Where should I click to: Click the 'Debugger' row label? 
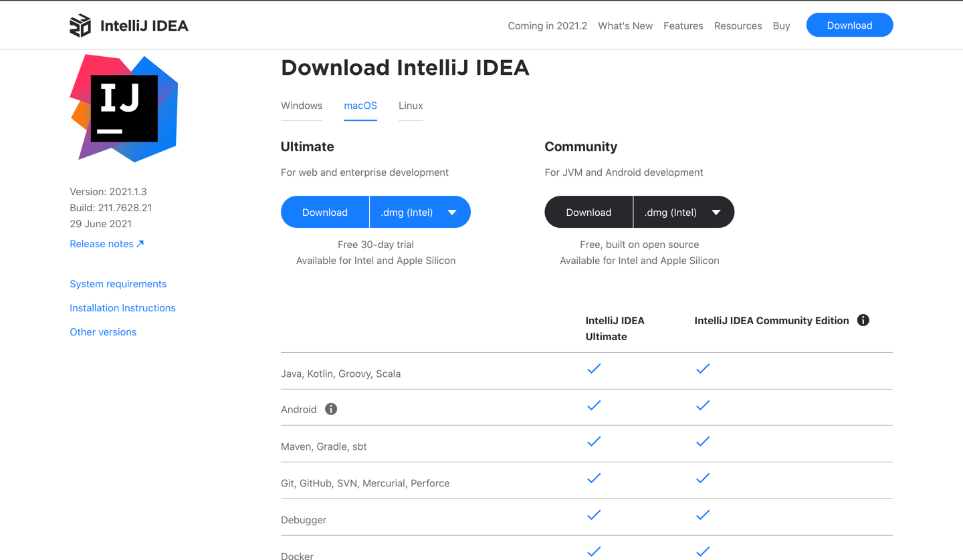[304, 520]
